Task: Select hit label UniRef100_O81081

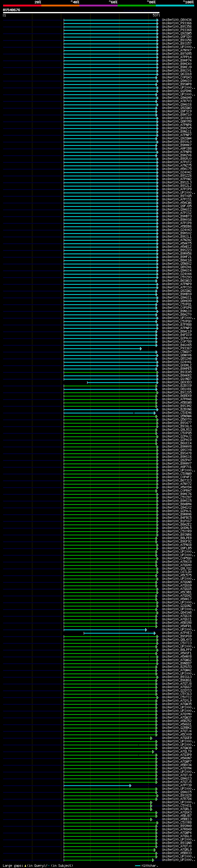Action: pyautogui.click(x=176, y=389)
